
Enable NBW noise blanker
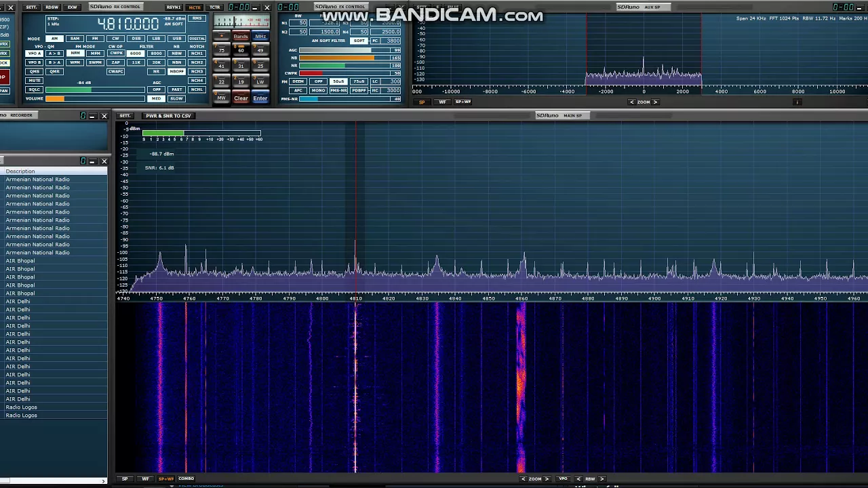coord(176,54)
